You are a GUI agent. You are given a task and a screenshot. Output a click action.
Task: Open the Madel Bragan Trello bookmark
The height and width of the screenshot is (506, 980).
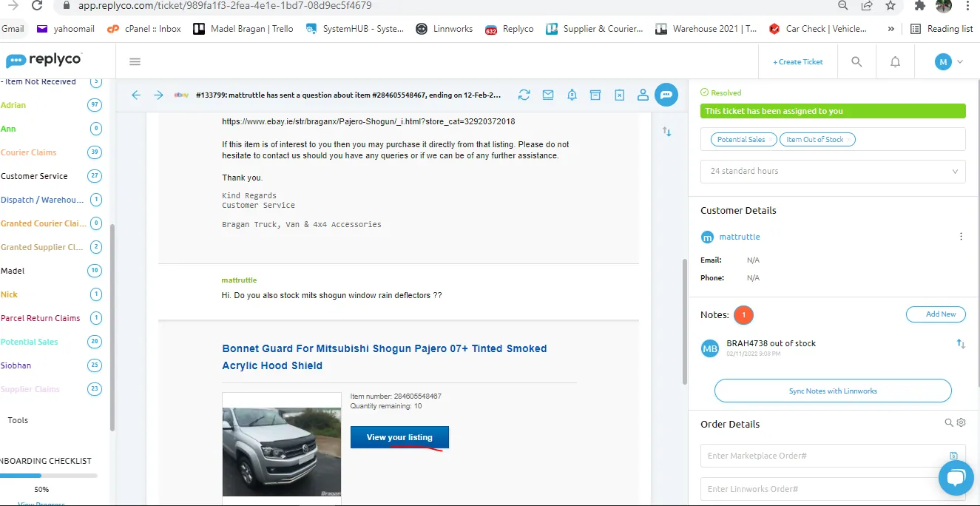click(x=243, y=29)
